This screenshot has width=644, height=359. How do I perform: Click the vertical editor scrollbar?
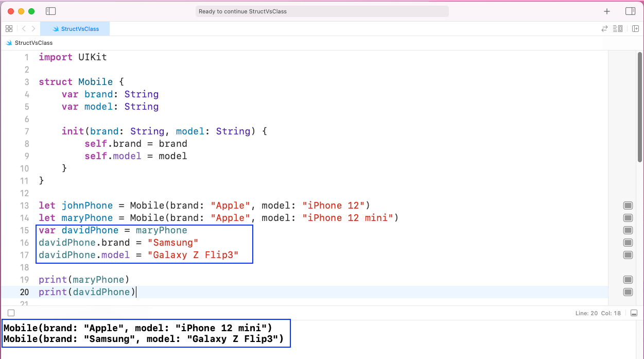point(640,108)
